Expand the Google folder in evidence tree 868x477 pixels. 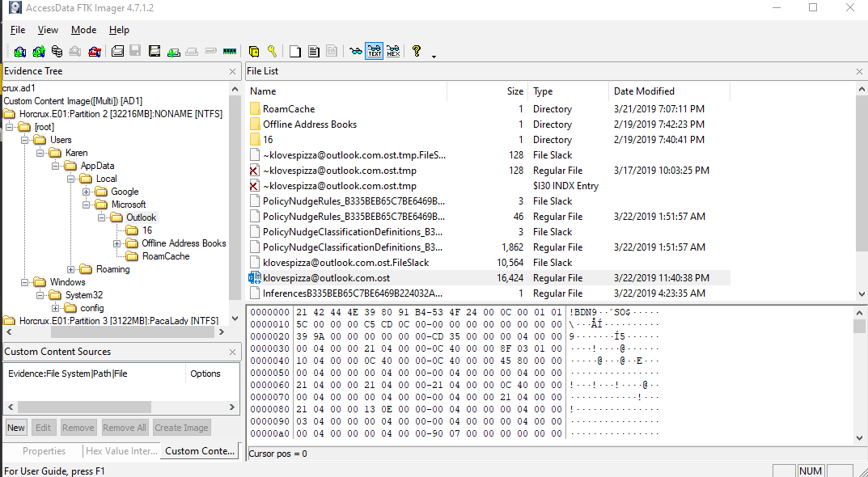(x=87, y=192)
